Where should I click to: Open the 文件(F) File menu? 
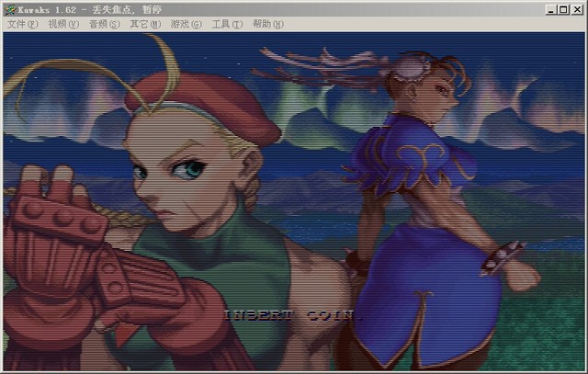[x=22, y=24]
